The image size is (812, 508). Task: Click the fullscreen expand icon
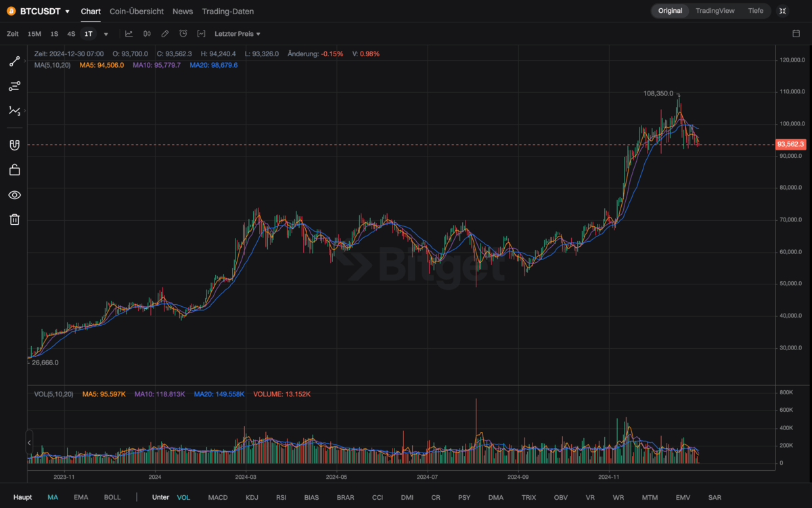[x=782, y=11]
